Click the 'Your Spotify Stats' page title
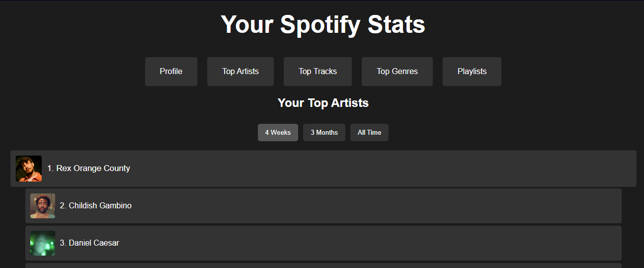This screenshot has height=268, width=644. point(323,24)
